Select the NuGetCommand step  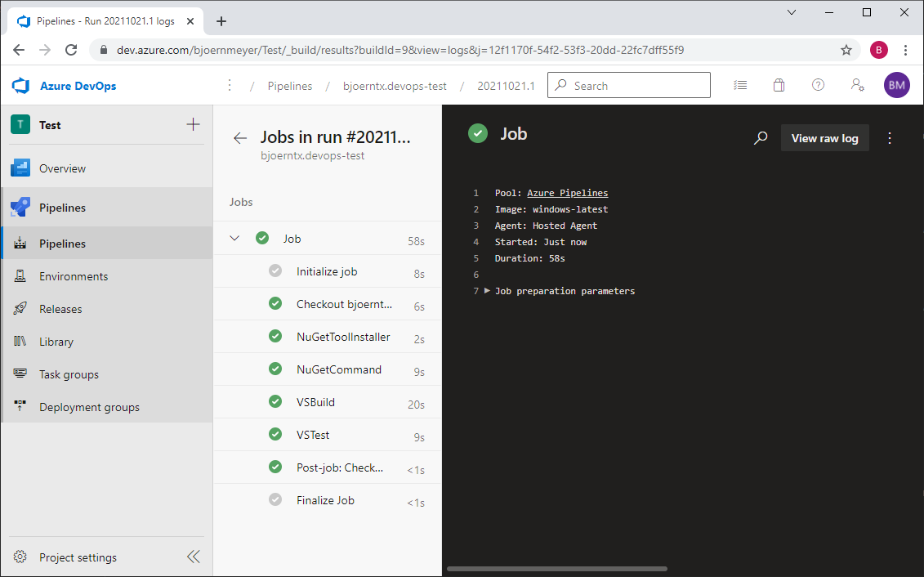[x=328, y=369]
